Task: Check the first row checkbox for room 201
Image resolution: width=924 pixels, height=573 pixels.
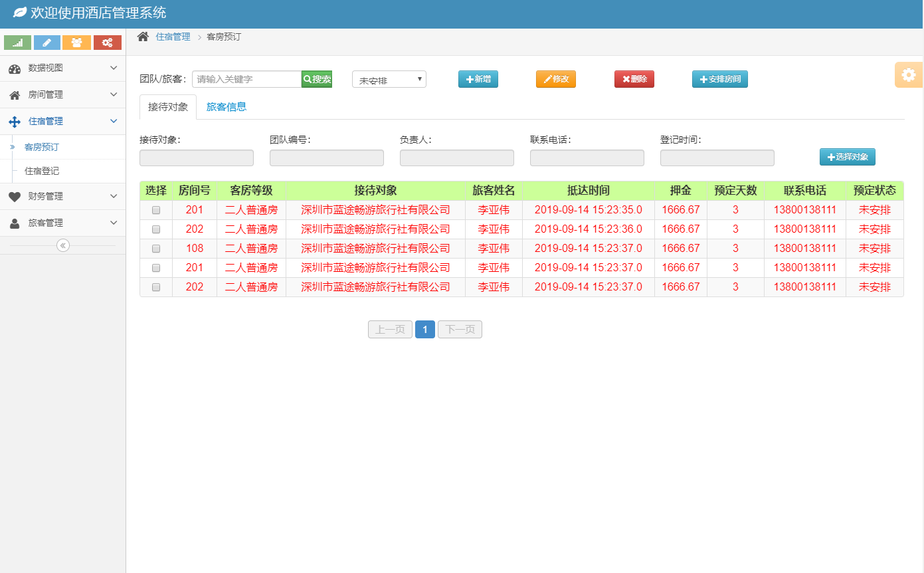Action: click(x=156, y=210)
